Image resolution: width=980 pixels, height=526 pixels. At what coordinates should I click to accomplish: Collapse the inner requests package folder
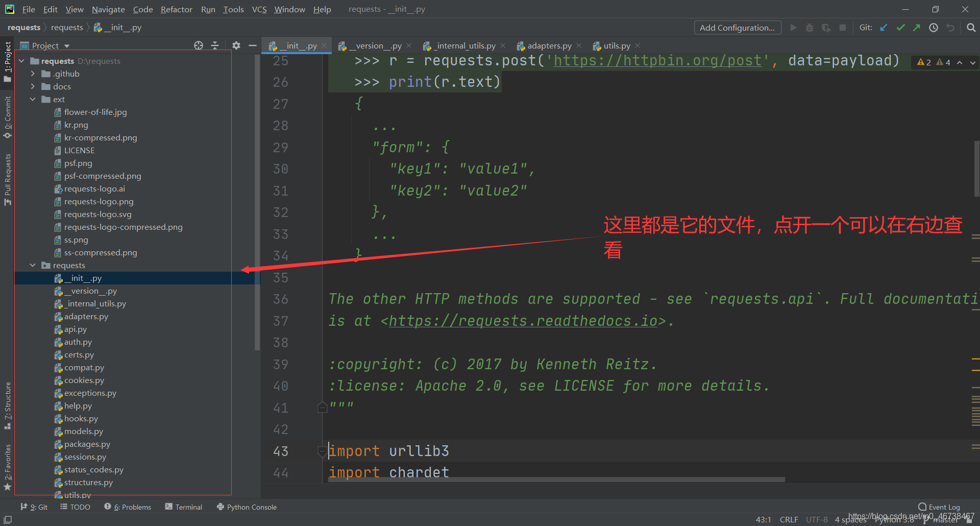pyautogui.click(x=33, y=265)
